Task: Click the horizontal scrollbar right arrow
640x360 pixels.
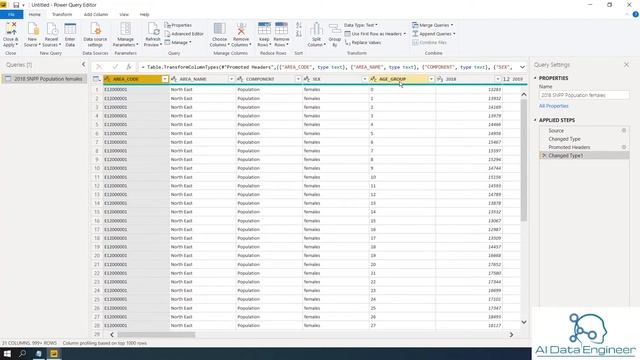Action: tap(511, 335)
